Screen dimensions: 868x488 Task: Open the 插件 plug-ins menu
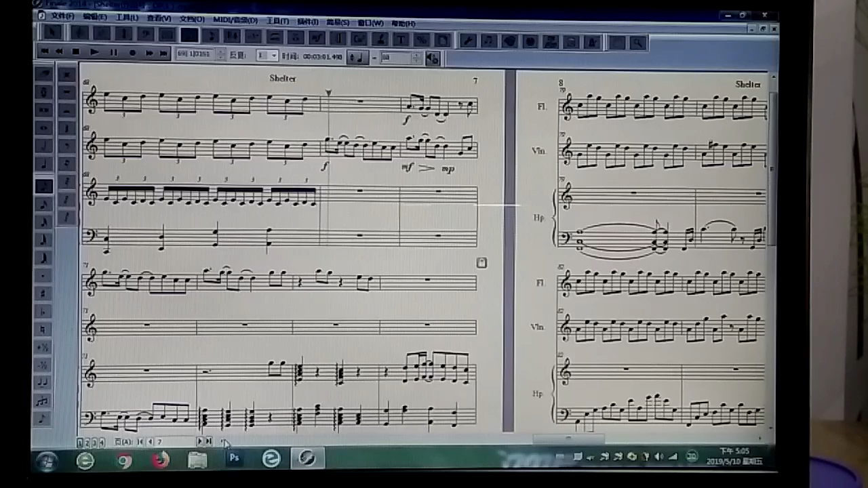pyautogui.click(x=308, y=22)
